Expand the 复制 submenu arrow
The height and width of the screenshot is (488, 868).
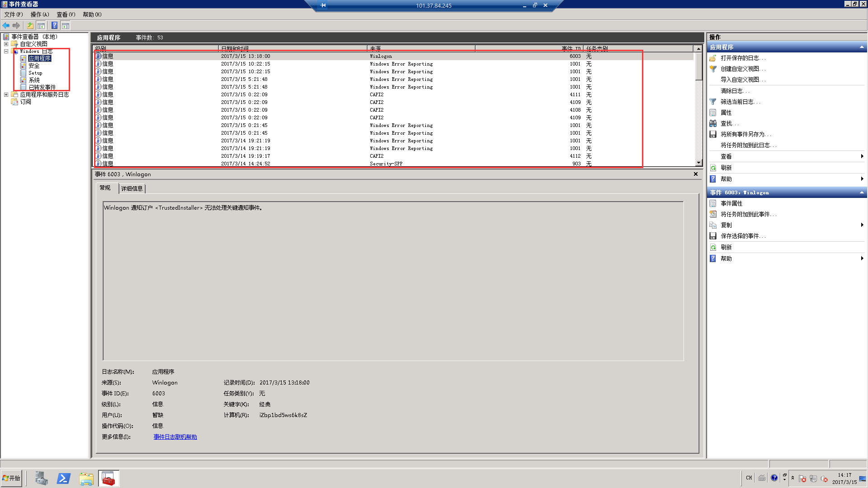coord(862,225)
